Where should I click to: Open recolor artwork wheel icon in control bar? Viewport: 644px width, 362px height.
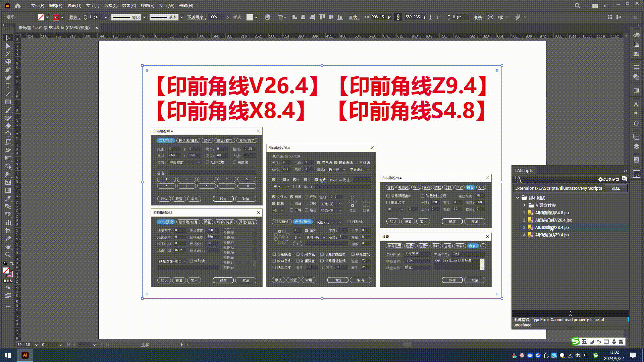tap(268, 17)
